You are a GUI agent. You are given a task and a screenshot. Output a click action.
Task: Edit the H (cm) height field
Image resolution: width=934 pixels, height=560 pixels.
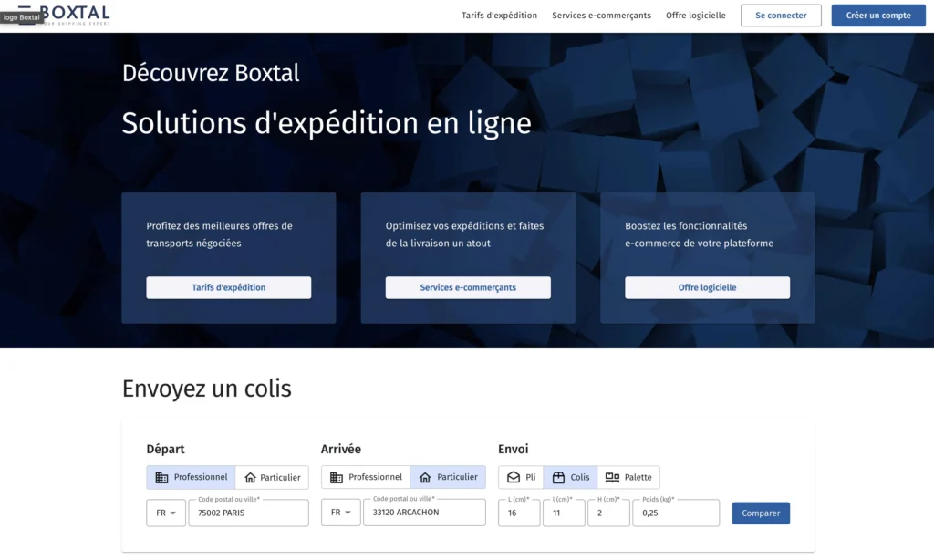[x=608, y=513]
